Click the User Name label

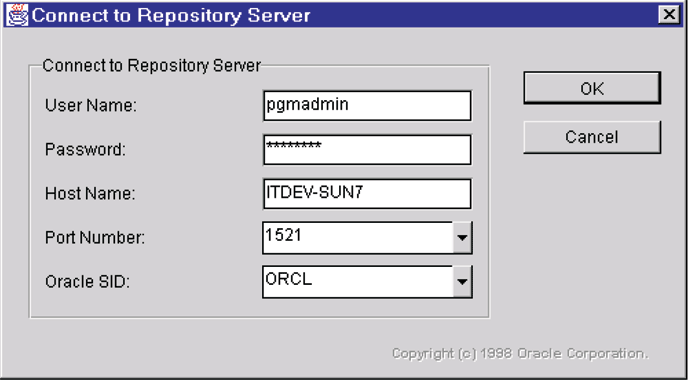91,106
